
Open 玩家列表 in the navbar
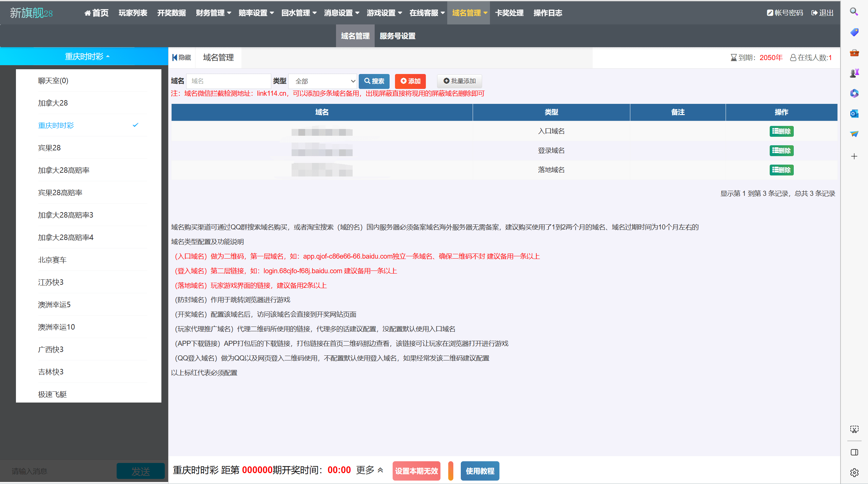click(x=133, y=13)
